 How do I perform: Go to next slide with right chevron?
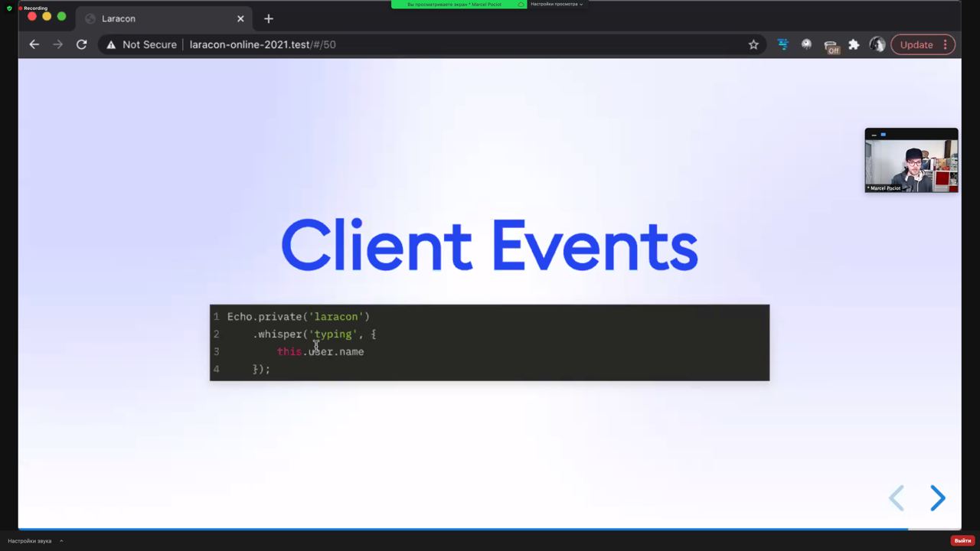(938, 498)
